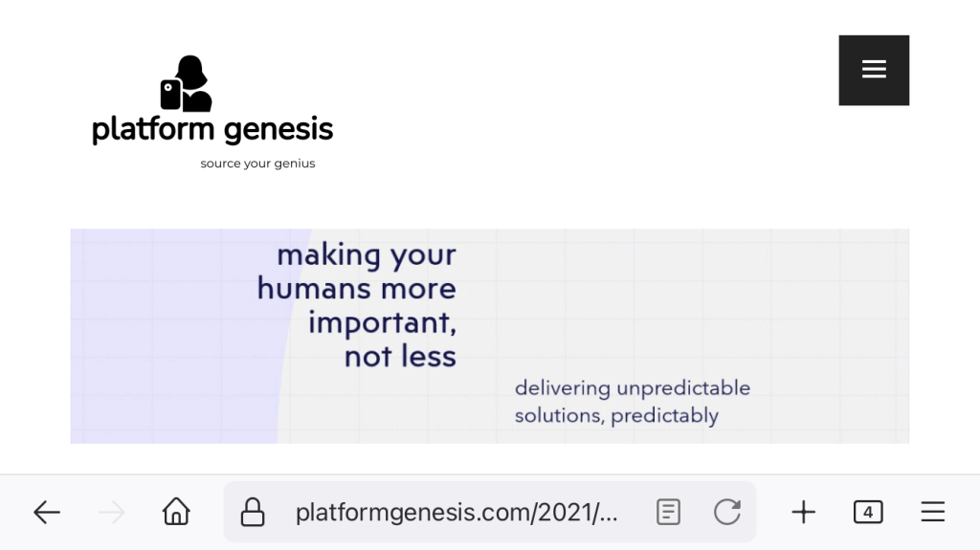Click "delivering unpredictable solutions, predictably" text

(632, 402)
